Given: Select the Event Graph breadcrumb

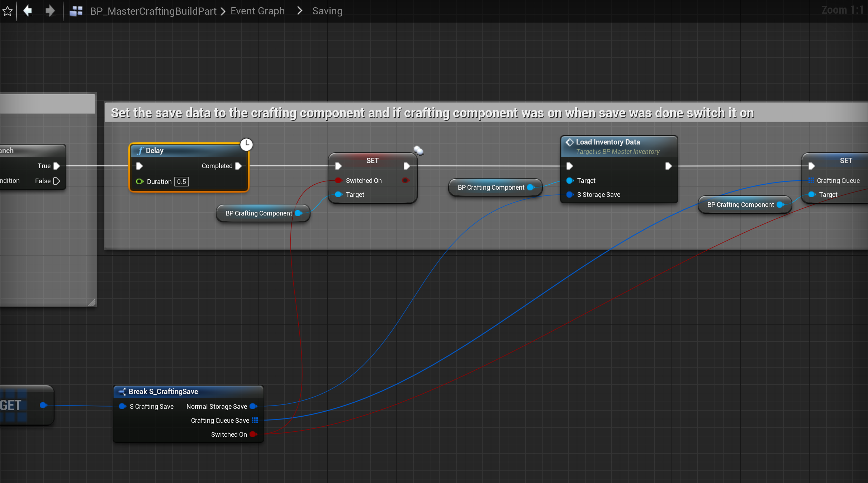Looking at the screenshot, I should pyautogui.click(x=257, y=11).
